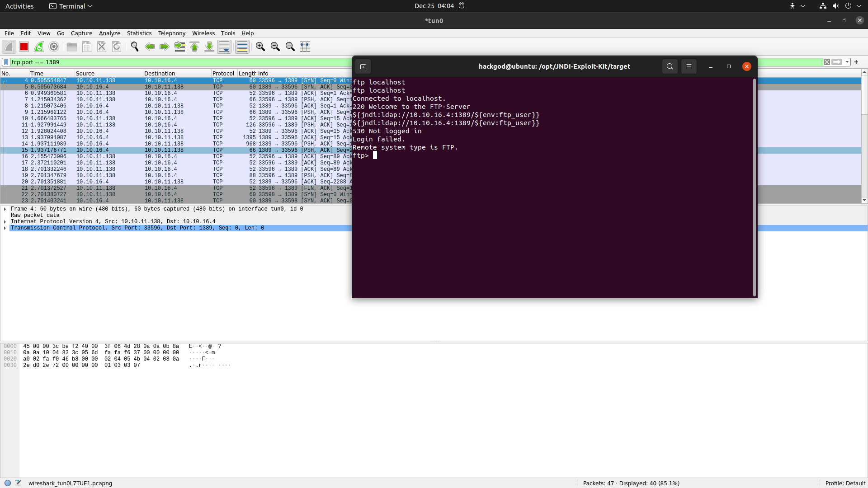This screenshot has width=868, height=488.
Task: Clear the display filter with X icon
Action: pyautogui.click(x=827, y=62)
